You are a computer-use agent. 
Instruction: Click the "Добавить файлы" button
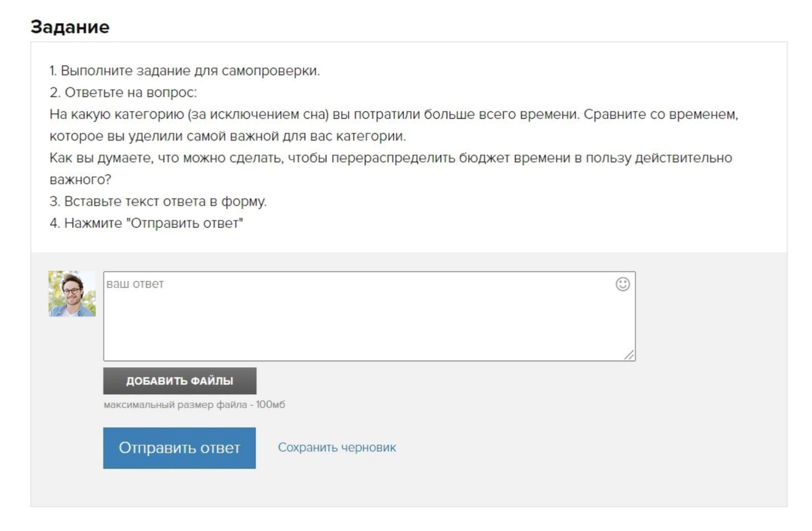(180, 381)
